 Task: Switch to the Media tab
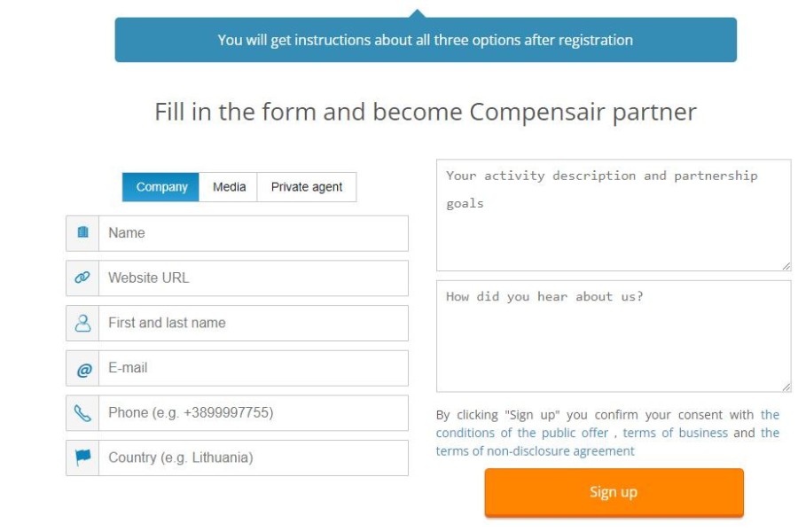(228, 187)
